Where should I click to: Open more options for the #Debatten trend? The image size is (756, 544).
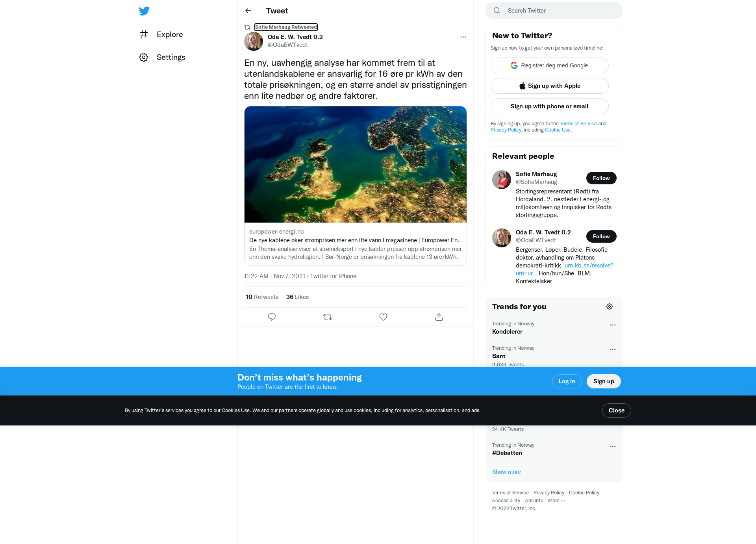tap(613, 446)
